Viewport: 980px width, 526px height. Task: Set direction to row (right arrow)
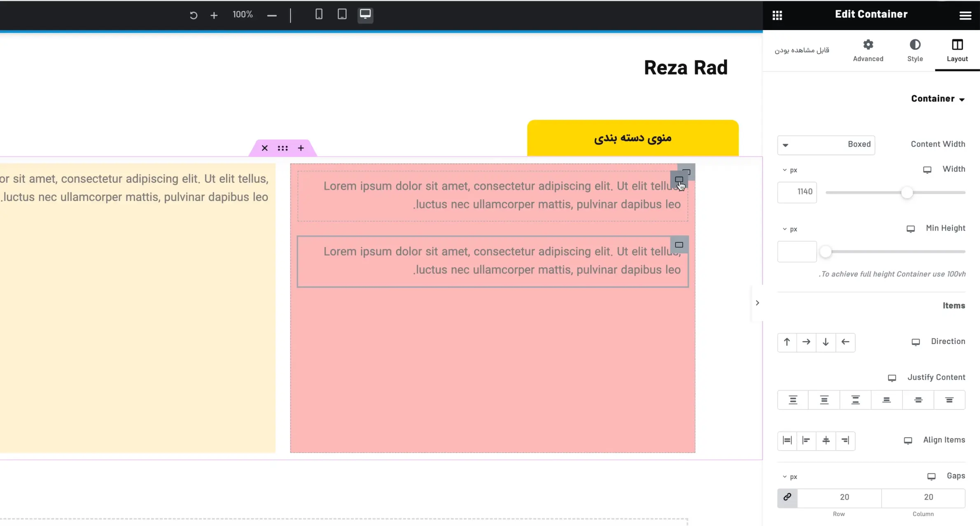click(806, 342)
